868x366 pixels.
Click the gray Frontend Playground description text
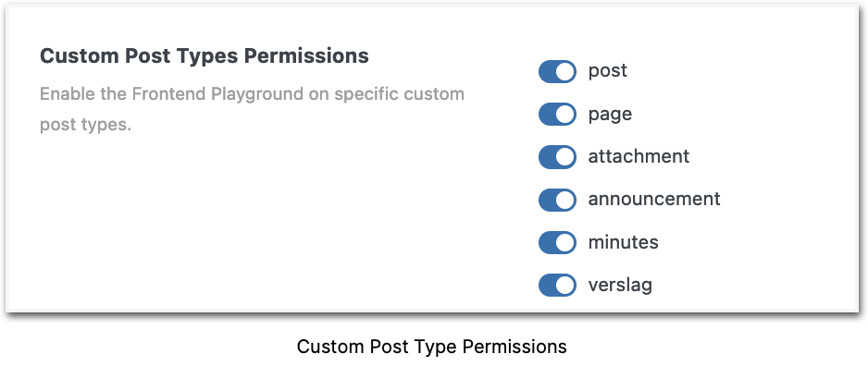point(252,109)
